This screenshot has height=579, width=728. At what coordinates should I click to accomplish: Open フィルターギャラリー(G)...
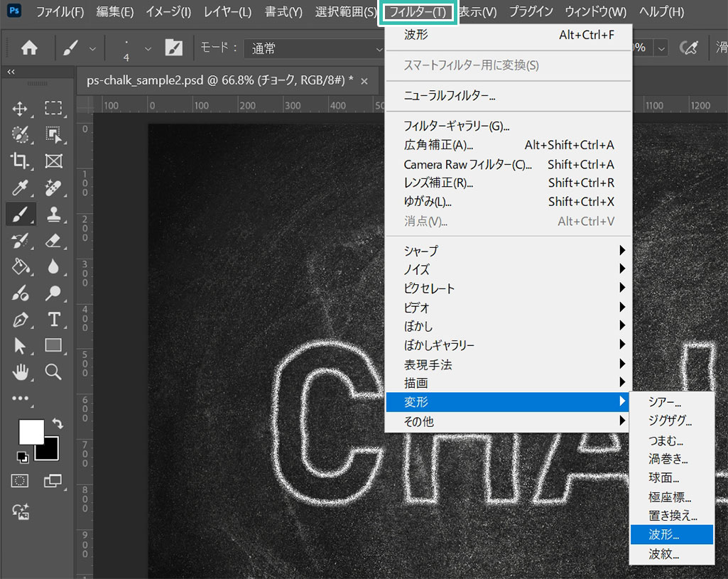click(506, 126)
